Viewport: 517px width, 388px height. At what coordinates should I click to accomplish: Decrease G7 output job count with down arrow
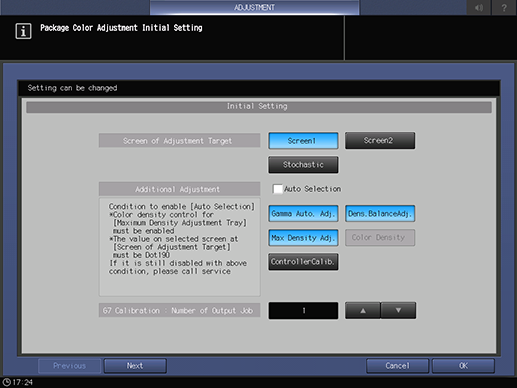[x=398, y=311]
